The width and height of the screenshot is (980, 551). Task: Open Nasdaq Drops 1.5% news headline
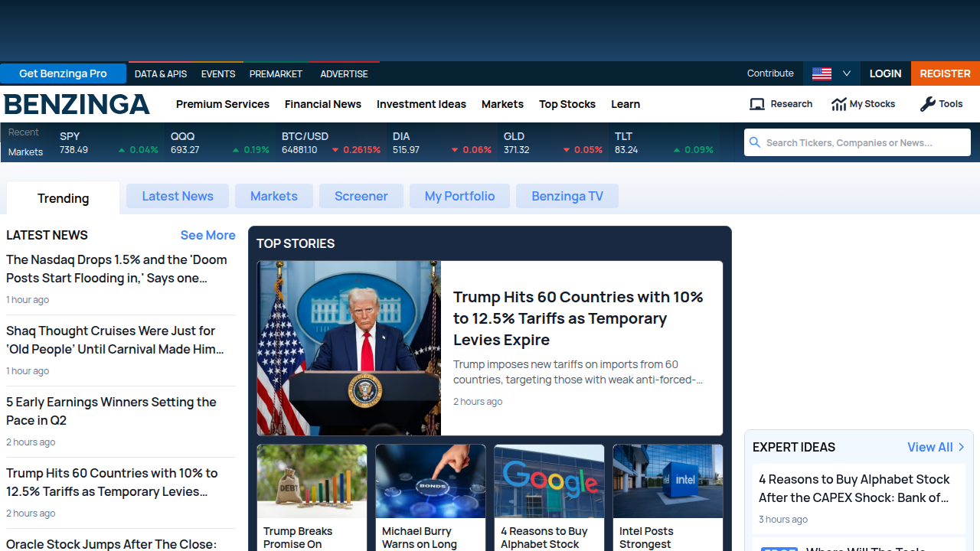[116, 269]
